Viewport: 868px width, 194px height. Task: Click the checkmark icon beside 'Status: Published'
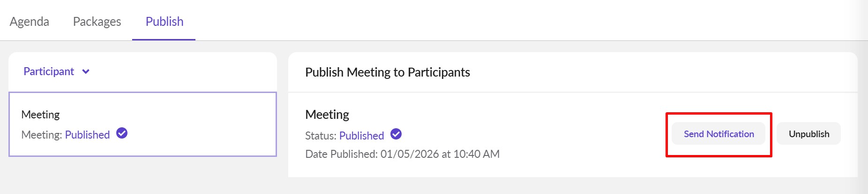pyautogui.click(x=396, y=134)
